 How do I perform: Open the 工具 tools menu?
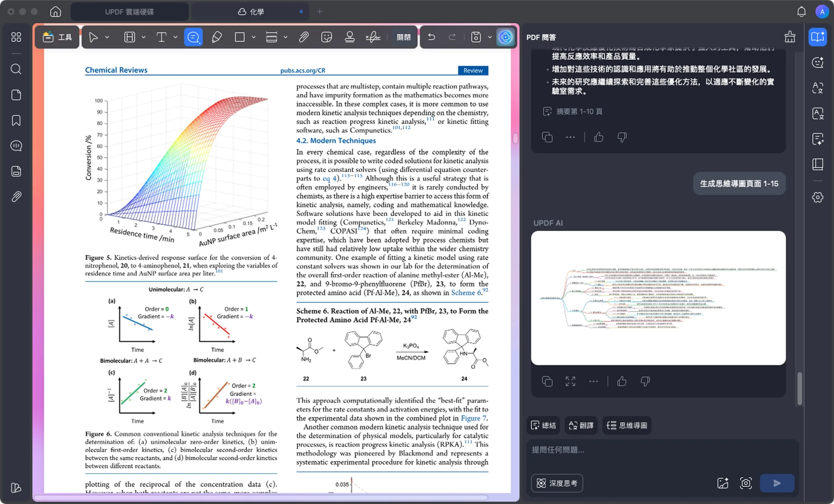(x=57, y=37)
